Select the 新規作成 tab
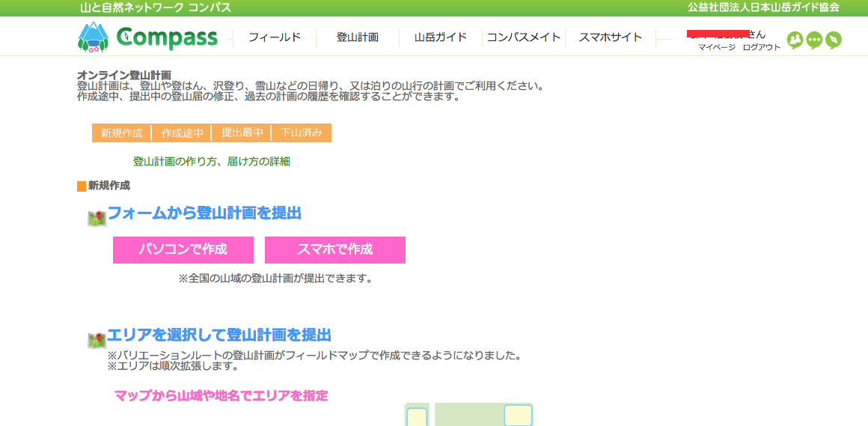 tap(121, 133)
